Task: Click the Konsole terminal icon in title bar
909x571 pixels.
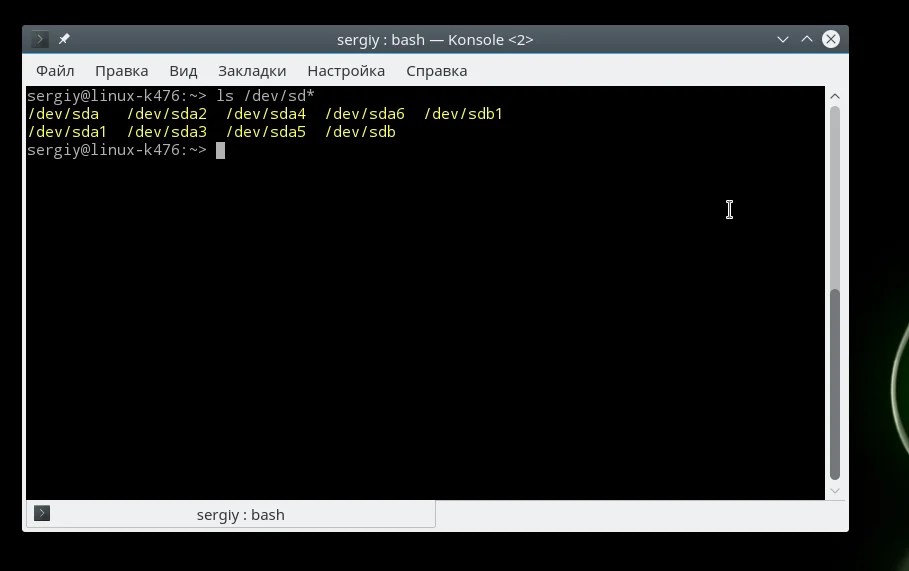Action: pyautogui.click(x=39, y=39)
